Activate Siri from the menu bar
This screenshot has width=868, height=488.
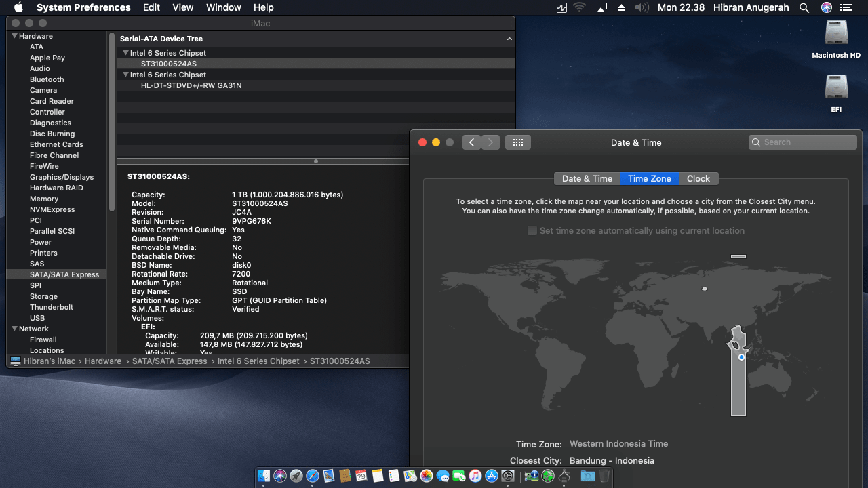[826, 7]
